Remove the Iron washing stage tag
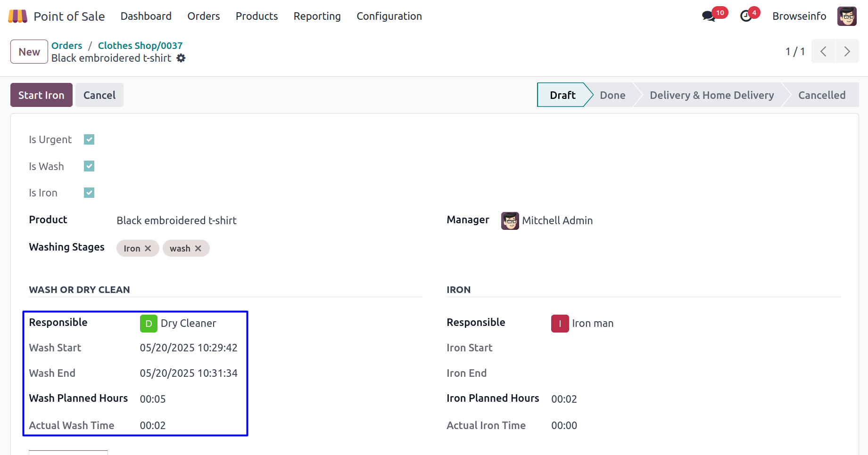This screenshot has width=868, height=455. [148, 248]
